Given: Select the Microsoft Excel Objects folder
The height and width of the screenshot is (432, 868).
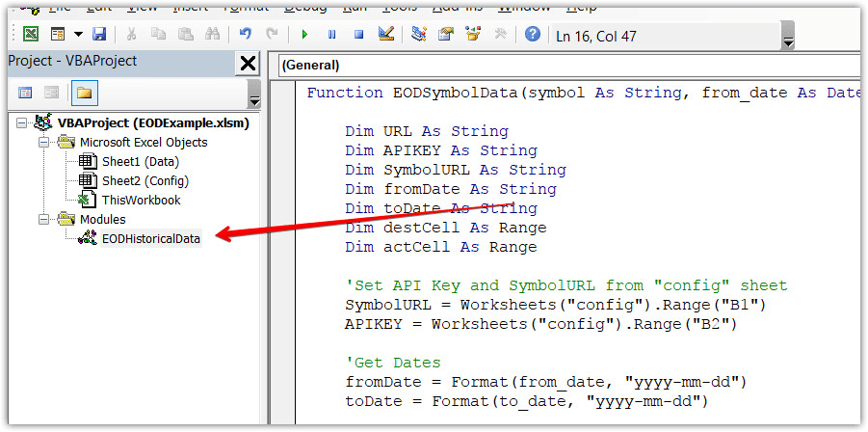Looking at the screenshot, I should (x=144, y=143).
